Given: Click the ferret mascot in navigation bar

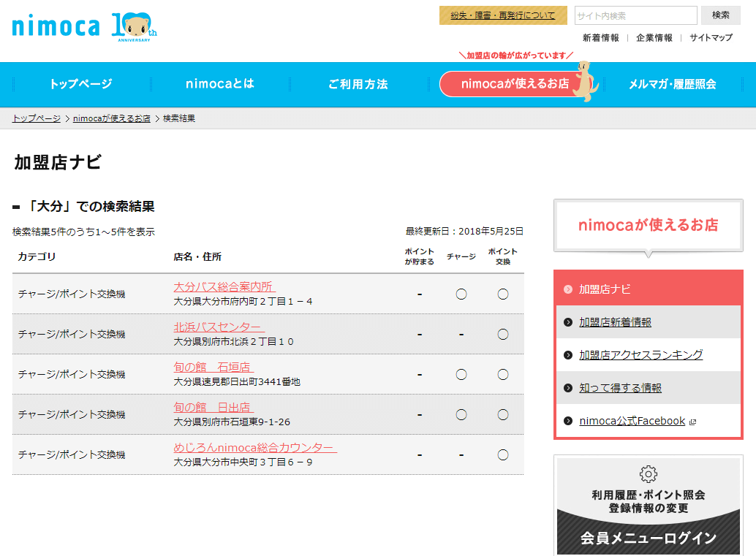Looking at the screenshot, I should coord(584,81).
